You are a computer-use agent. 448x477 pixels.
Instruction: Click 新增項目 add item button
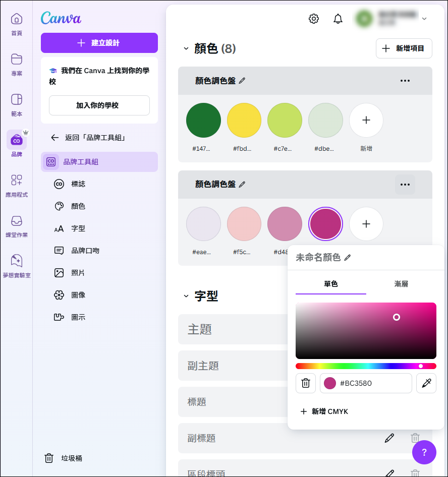click(x=404, y=48)
